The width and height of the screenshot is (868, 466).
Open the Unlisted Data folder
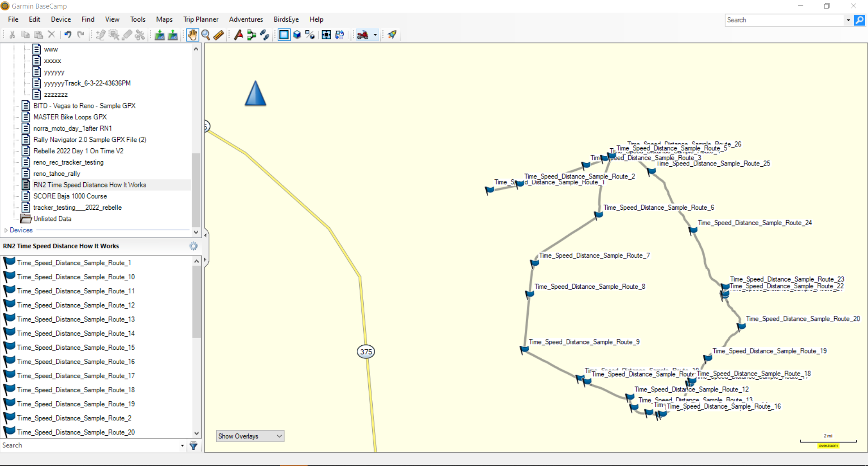(52, 219)
